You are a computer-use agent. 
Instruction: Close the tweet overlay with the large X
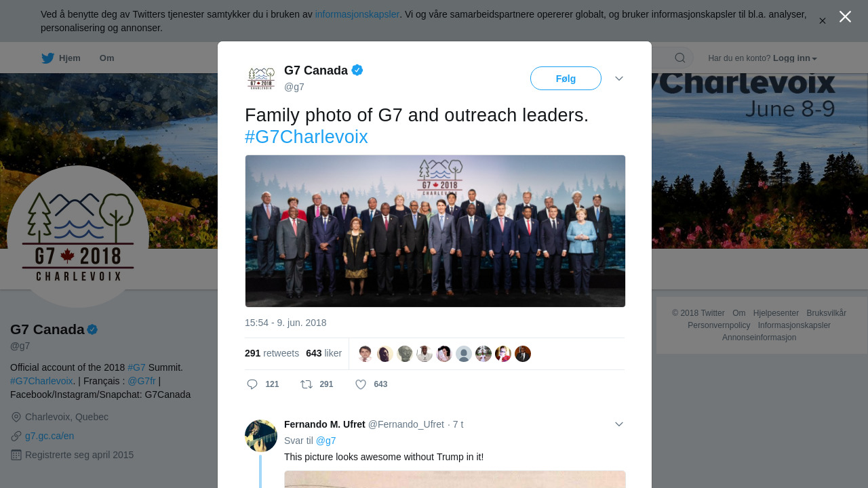click(x=845, y=17)
